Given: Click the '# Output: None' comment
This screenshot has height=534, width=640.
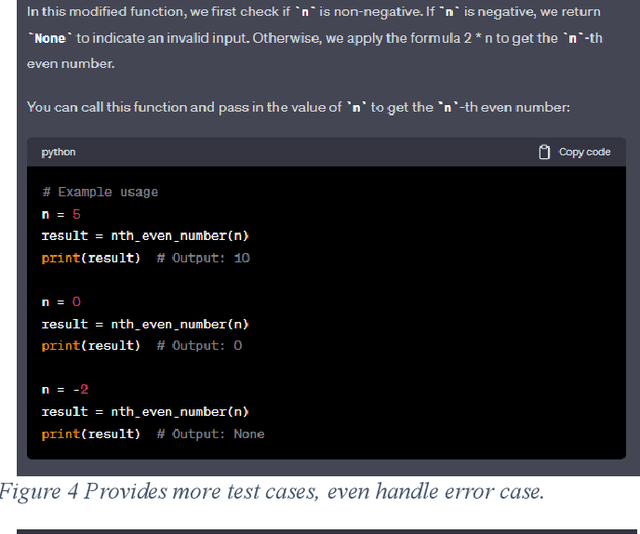Looking at the screenshot, I should (x=211, y=434).
